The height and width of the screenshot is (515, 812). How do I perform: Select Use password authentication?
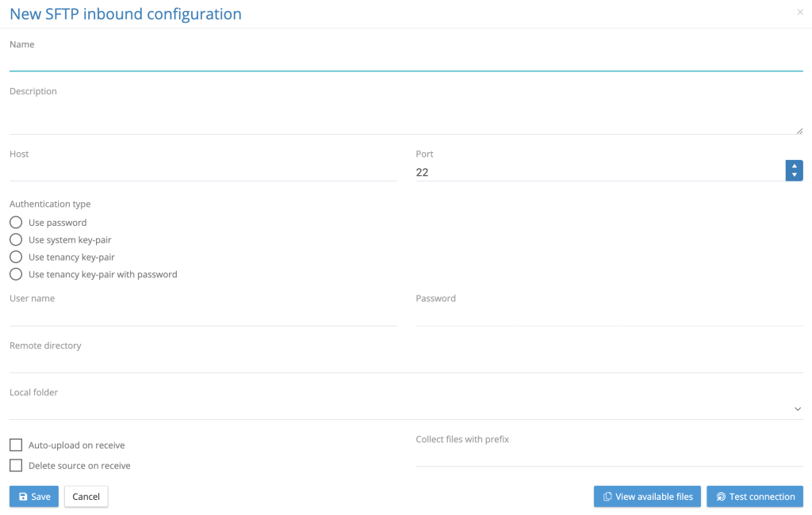(16, 223)
